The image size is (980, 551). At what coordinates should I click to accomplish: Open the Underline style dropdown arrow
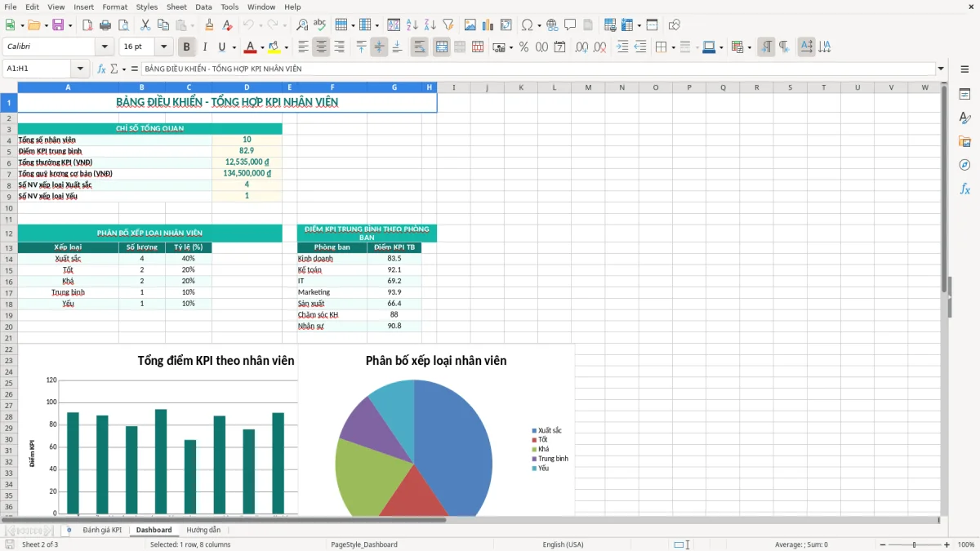(x=234, y=47)
